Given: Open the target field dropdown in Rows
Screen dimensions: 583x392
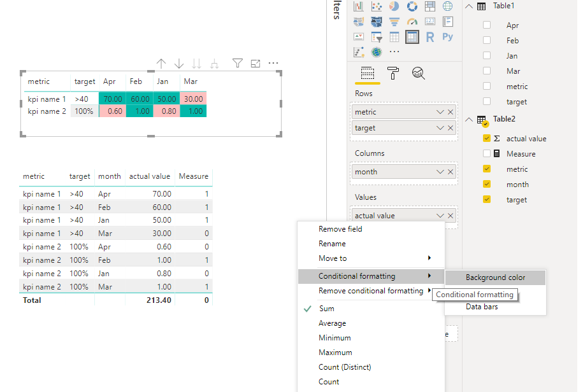Looking at the screenshot, I should 440,128.
